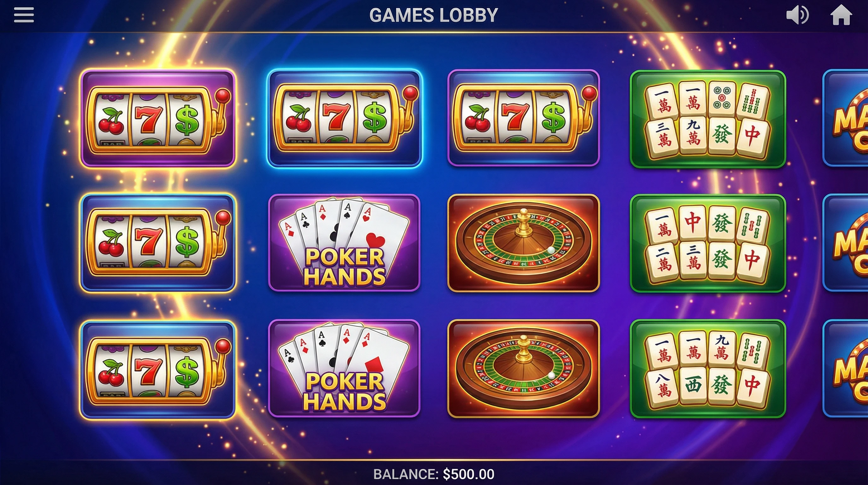Open bottom mahjong game with 西 tile
The width and height of the screenshot is (868, 485).
707,369
